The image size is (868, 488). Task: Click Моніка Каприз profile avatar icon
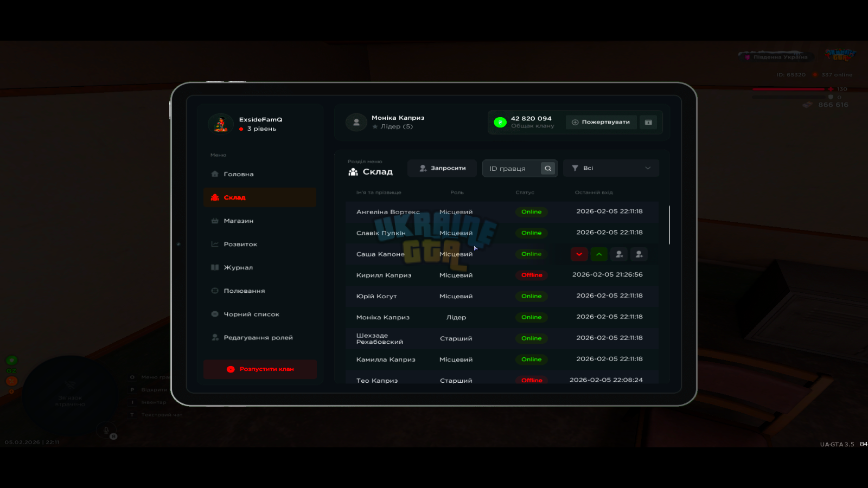[356, 123]
